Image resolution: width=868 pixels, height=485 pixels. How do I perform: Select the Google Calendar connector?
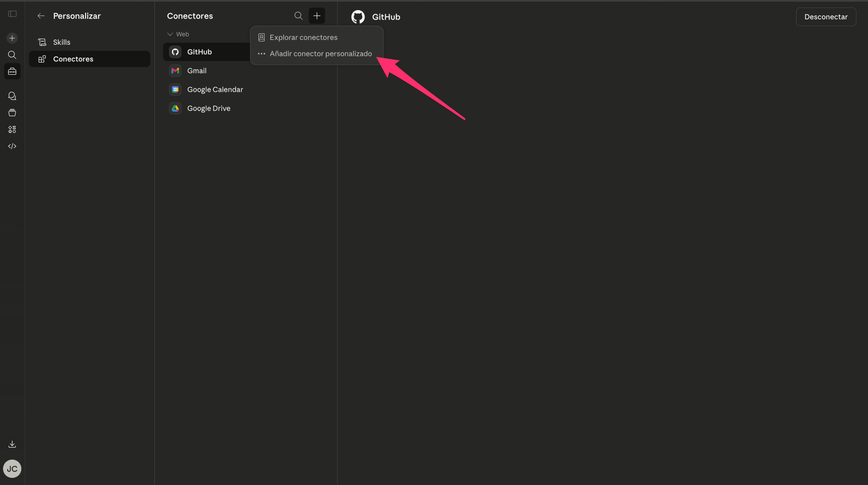[x=215, y=90]
